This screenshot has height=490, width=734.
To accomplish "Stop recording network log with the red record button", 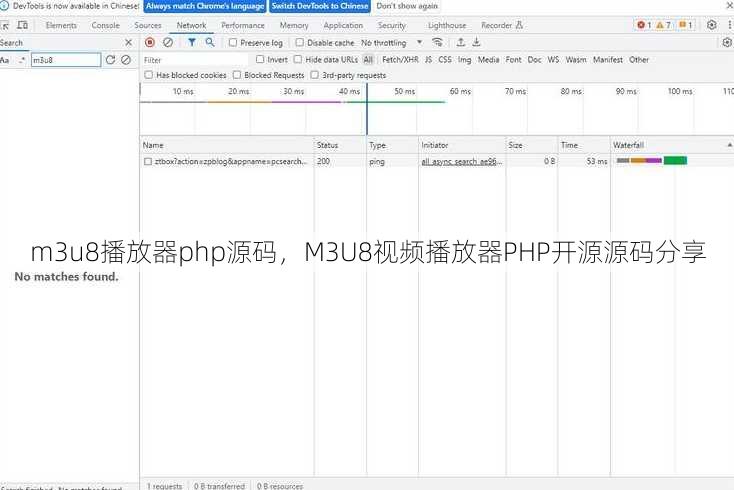I will pyautogui.click(x=150, y=43).
